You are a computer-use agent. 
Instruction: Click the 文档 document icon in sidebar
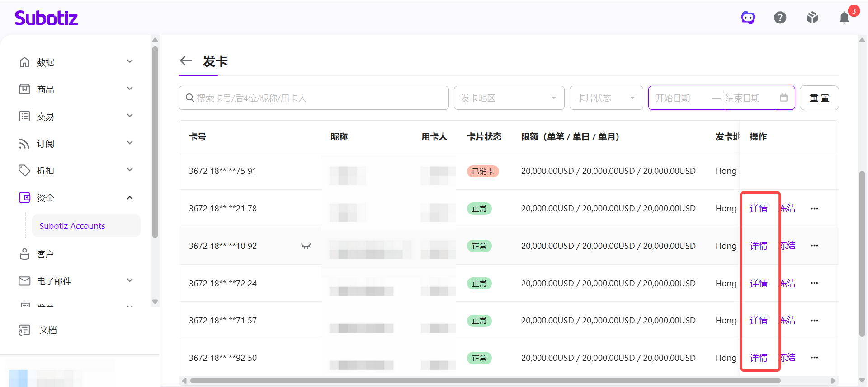point(24,330)
